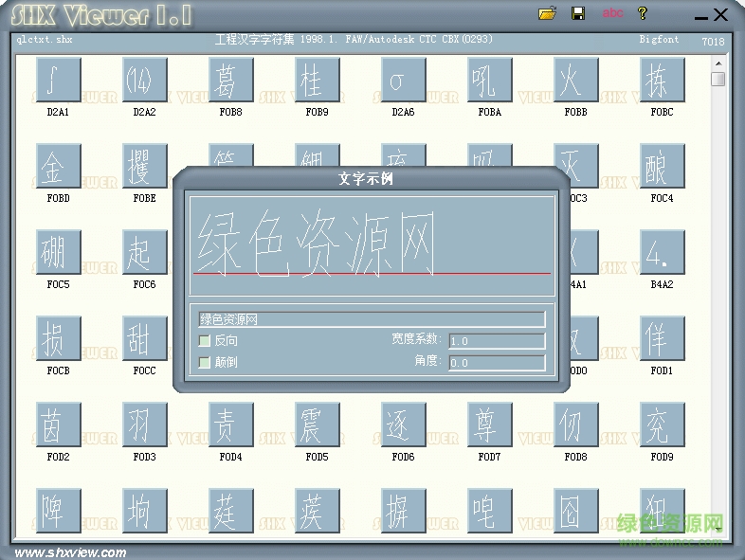Select glyph tile F0D1
This screenshot has height=560, width=745.
point(663,338)
